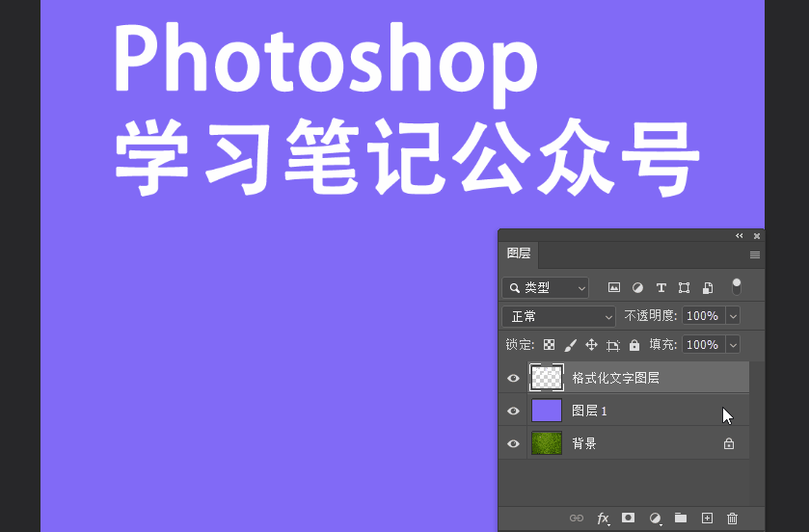This screenshot has height=532, width=809.
Task: Click the 填充 100% value field
Action: 704,345
